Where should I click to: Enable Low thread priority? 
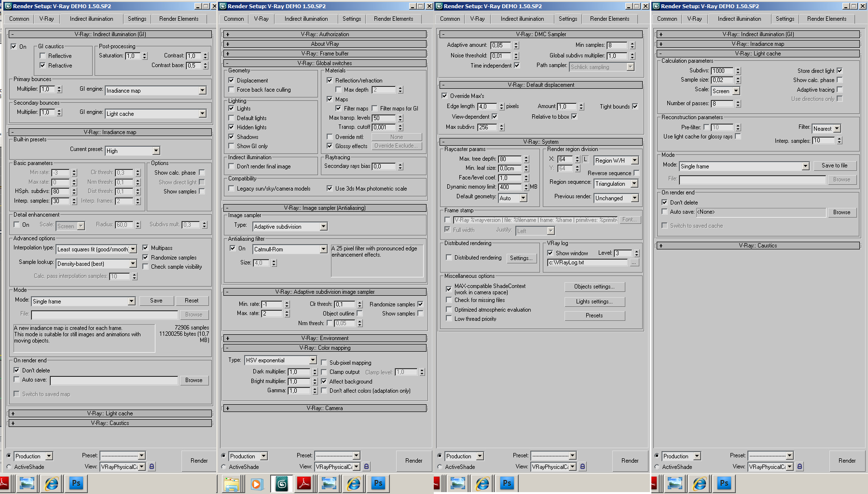click(x=449, y=319)
